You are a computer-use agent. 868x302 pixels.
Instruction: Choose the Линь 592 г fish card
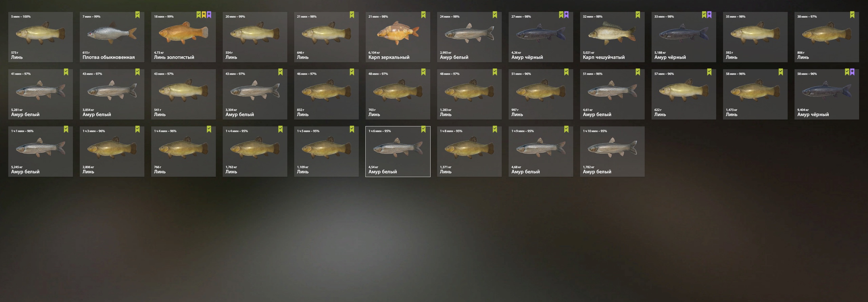[x=755, y=37]
